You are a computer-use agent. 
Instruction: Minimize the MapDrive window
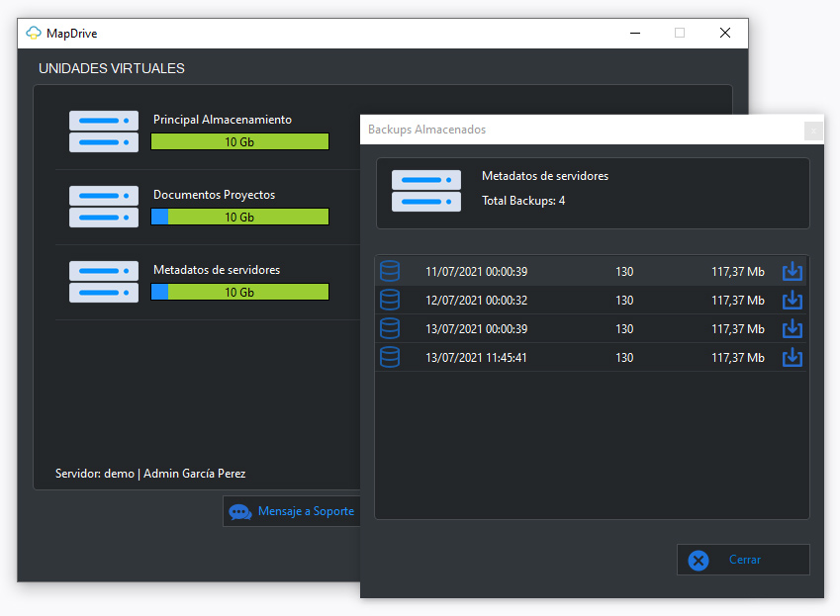[x=635, y=34]
